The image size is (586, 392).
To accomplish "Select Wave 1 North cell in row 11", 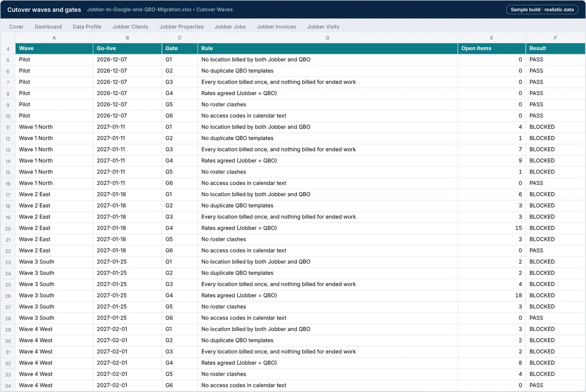I will coord(54,127).
